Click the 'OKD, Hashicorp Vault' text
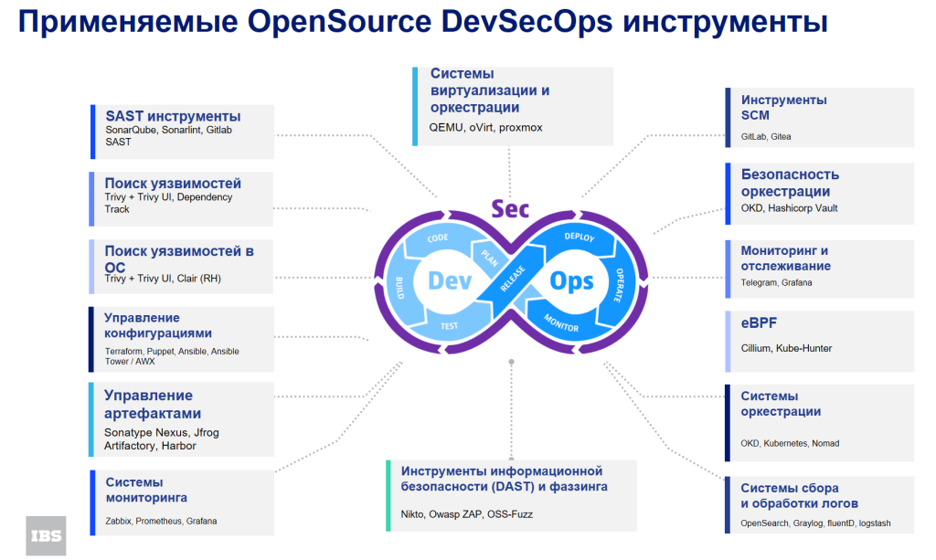Image resolution: width=936 pixels, height=560 pixels. click(x=789, y=208)
